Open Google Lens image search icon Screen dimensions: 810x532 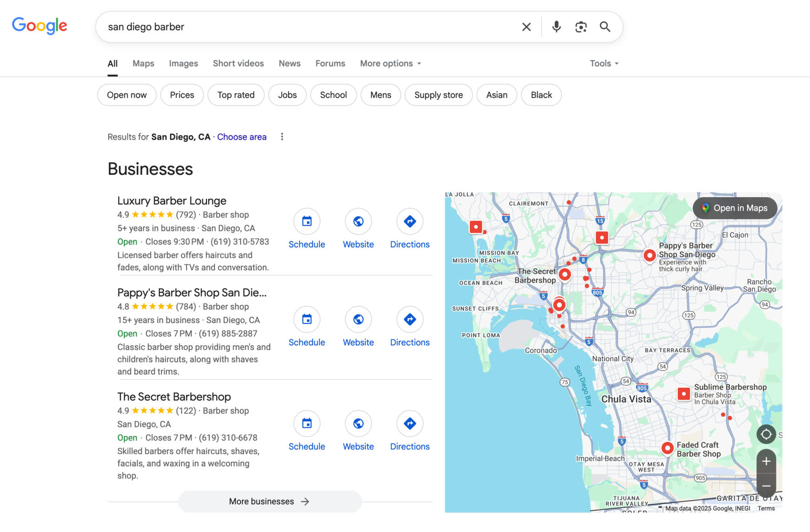point(580,27)
